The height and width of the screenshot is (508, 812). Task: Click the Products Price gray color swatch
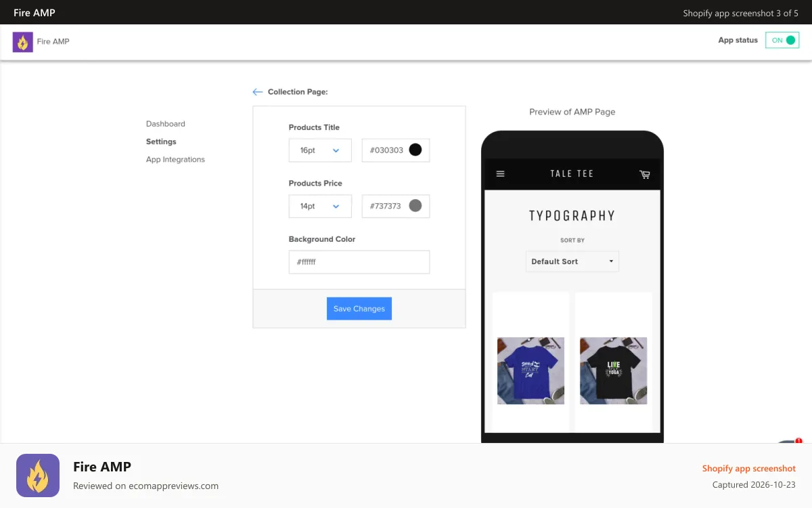pyautogui.click(x=415, y=205)
